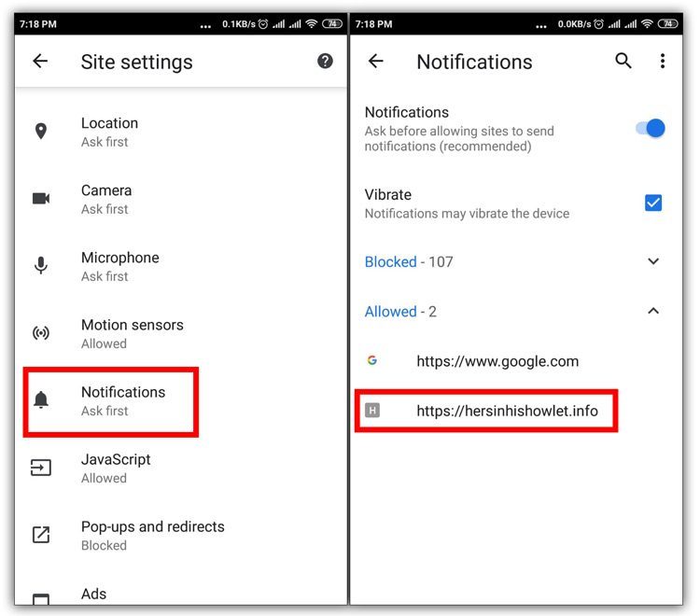The height and width of the screenshot is (616, 700).
Task: Tap the Vibrate setting label
Action: click(x=388, y=195)
